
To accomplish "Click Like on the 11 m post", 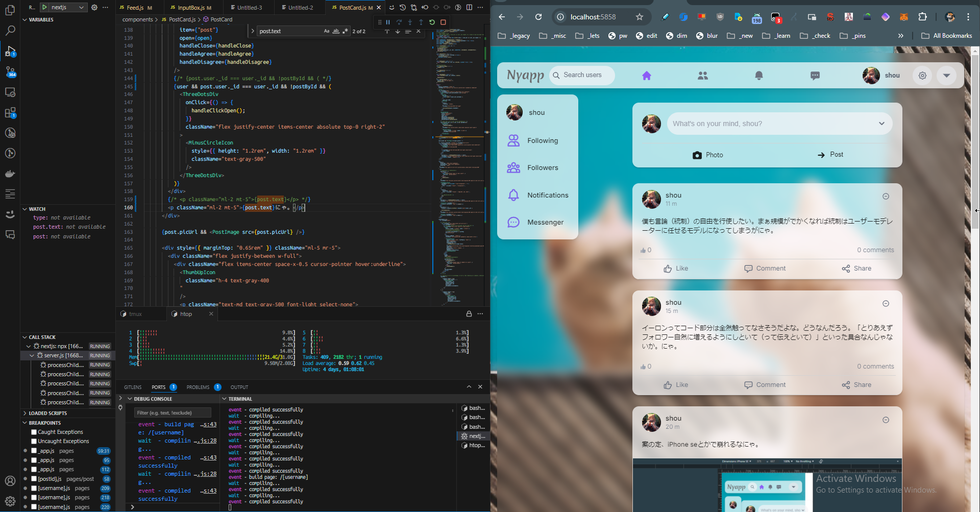I will (676, 269).
